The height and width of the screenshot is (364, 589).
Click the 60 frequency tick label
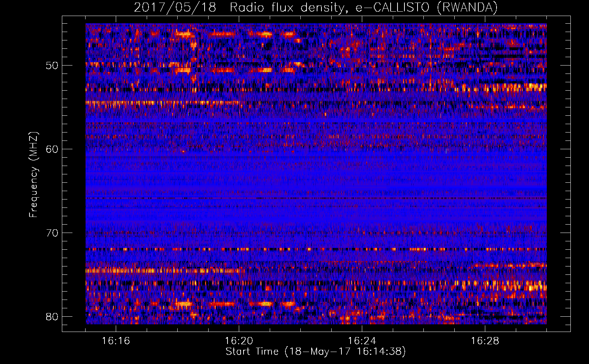52,149
